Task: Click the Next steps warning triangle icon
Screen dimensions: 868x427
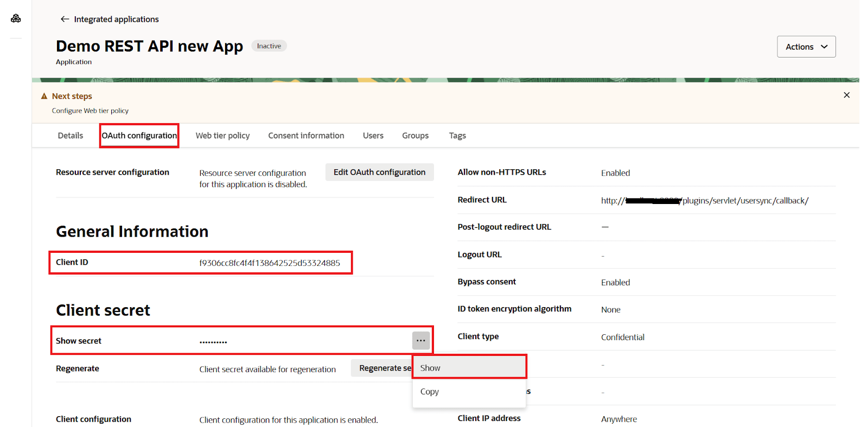Action: coord(44,96)
